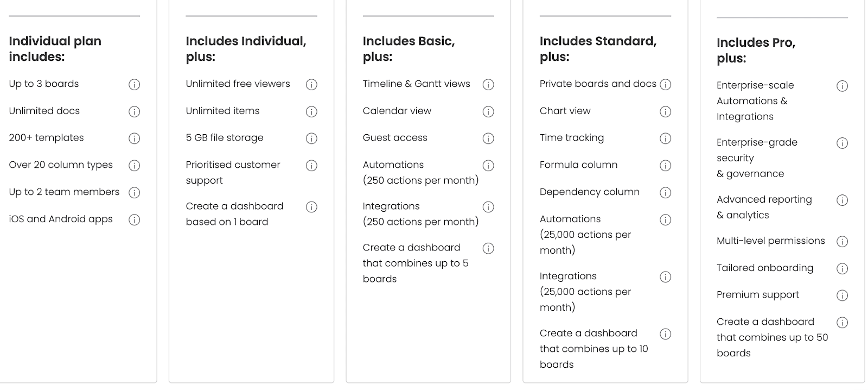Open info icon for Prioritised customer support
Screen dimensions: 868x390
[311, 166]
